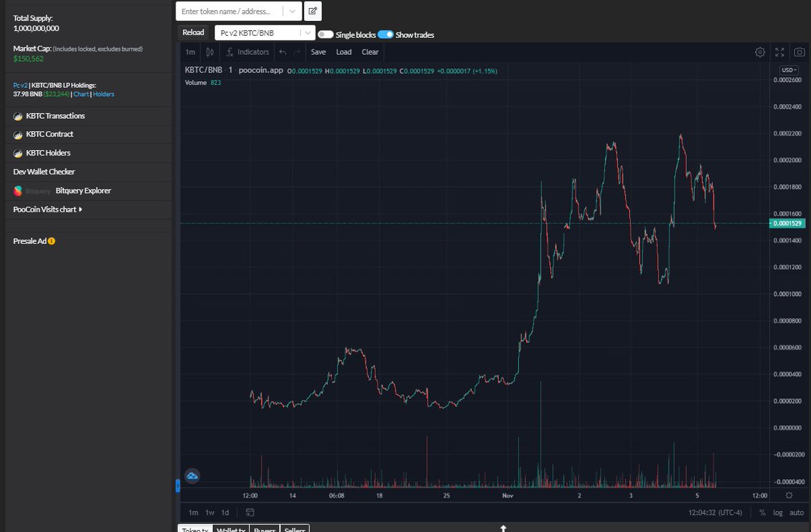Image resolution: width=811 pixels, height=532 pixels.
Task: Load a saved chart layout
Action: [344, 52]
